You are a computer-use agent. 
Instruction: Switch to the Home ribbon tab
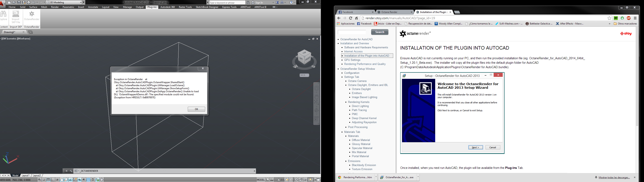(x=12, y=7)
